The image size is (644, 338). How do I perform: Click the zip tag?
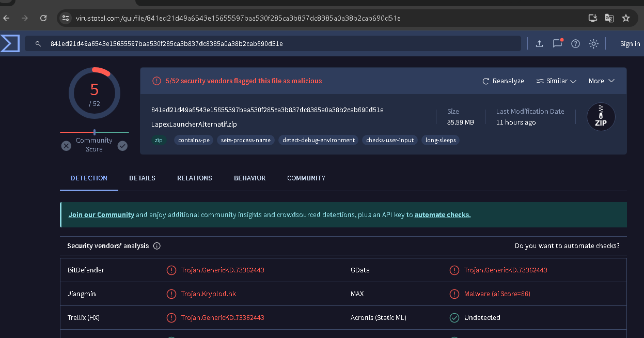159,140
